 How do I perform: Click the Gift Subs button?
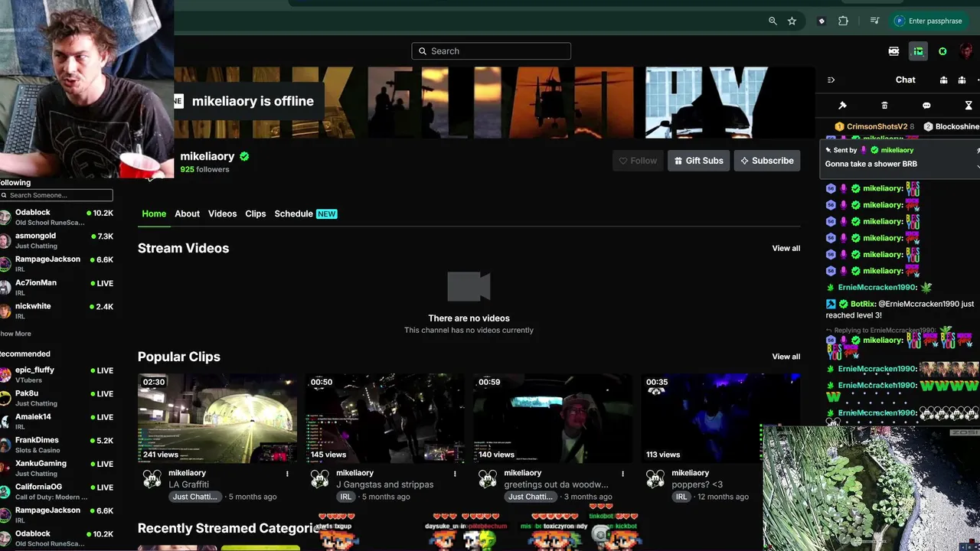[x=697, y=161]
